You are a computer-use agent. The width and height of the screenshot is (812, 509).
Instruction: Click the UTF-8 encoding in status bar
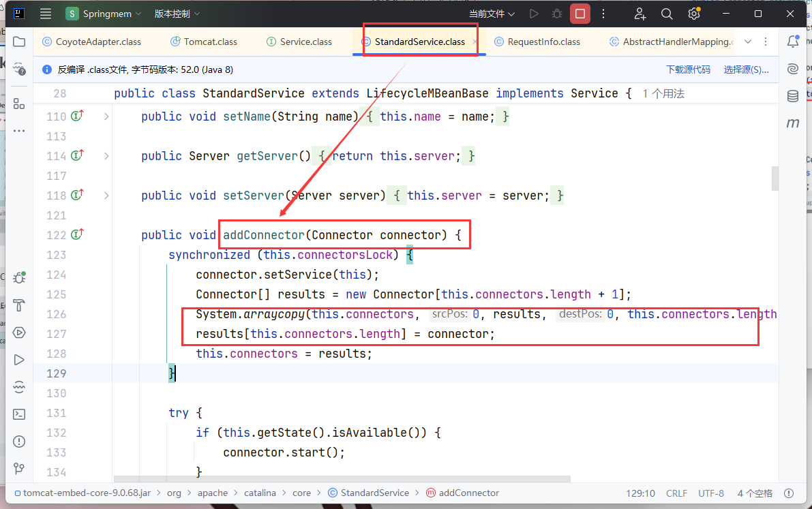pos(712,493)
